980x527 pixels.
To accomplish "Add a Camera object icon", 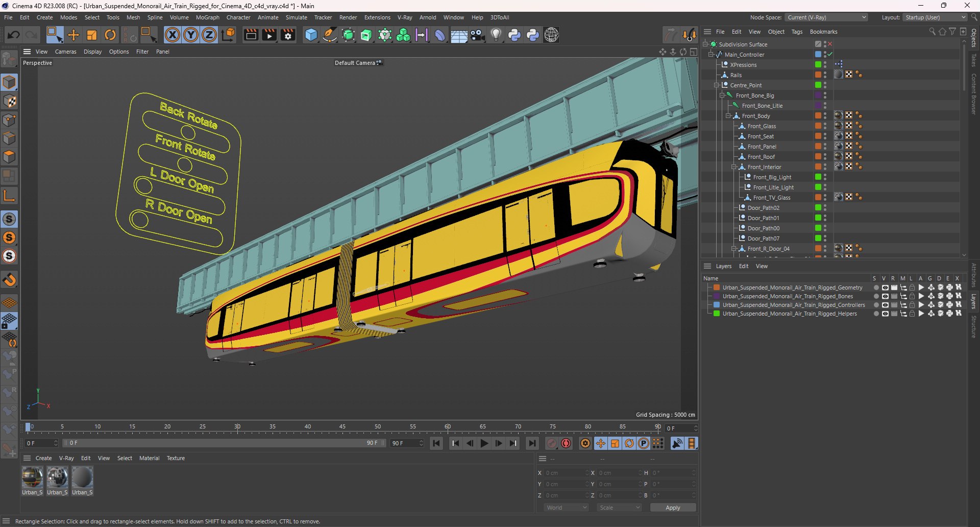I will [477, 35].
